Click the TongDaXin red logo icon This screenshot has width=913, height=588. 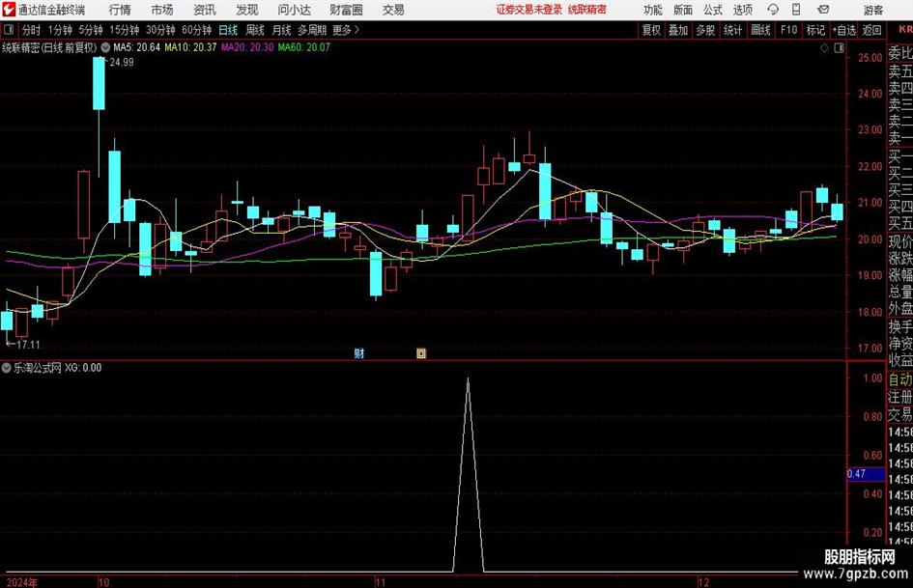(x=9, y=10)
